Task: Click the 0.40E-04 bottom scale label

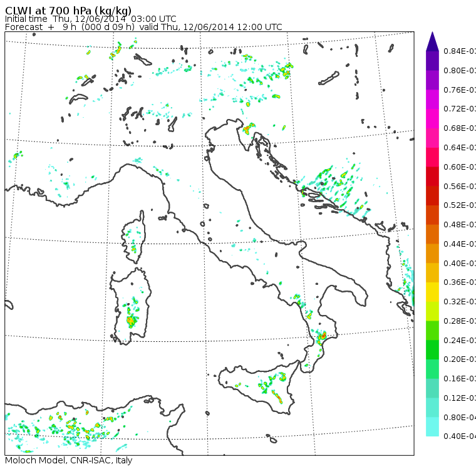Action: (x=459, y=436)
